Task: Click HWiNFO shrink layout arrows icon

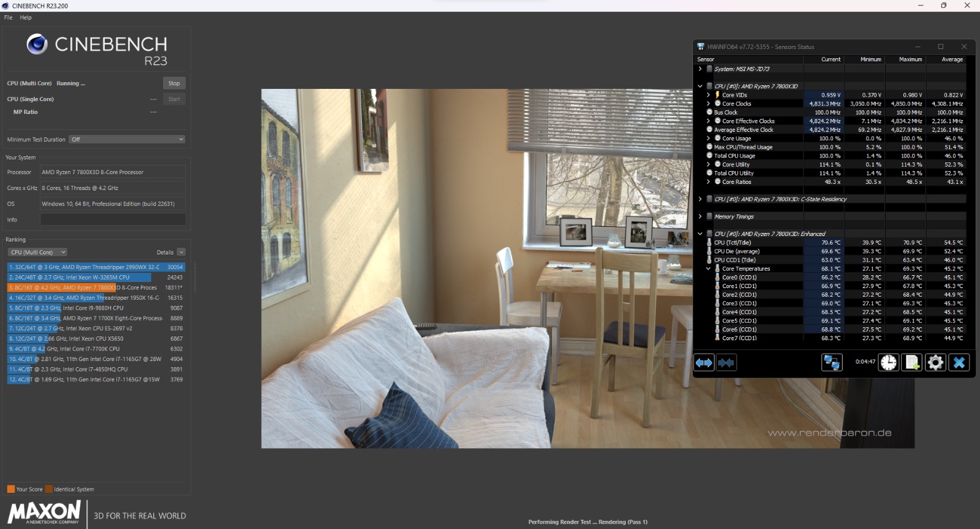Action: pyautogui.click(x=726, y=363)
